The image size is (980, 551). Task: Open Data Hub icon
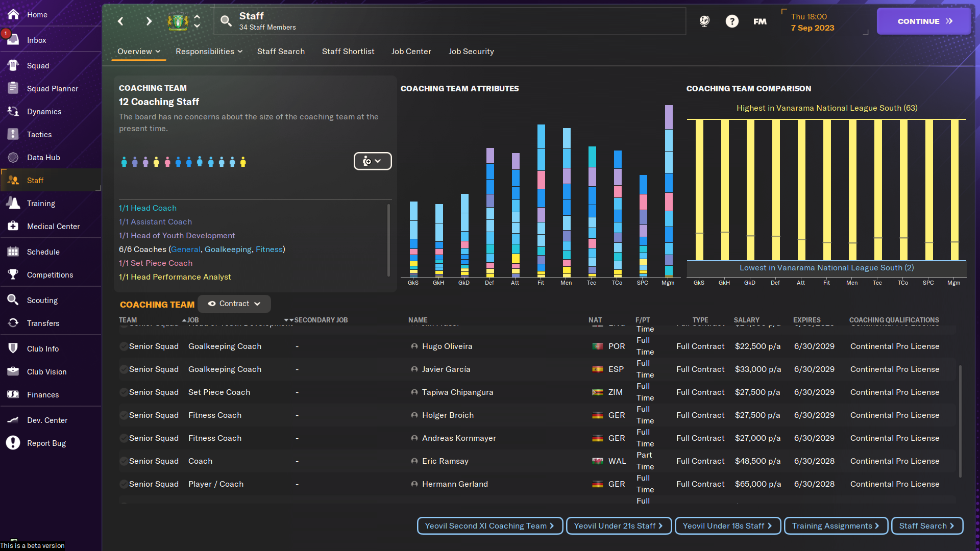pyautogui.click(x=13, y=157)
